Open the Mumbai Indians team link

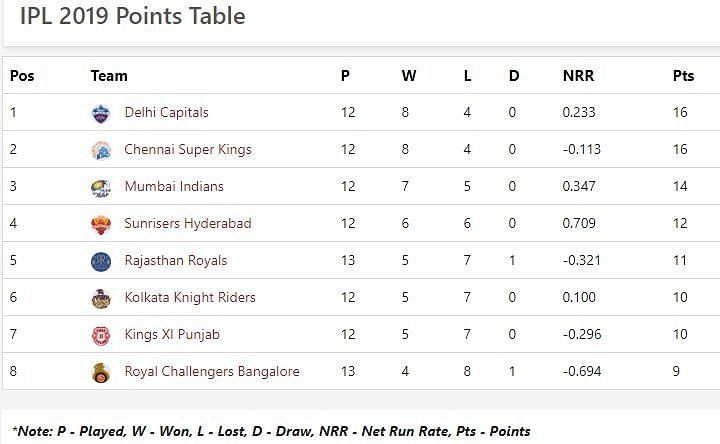point(173,187)
